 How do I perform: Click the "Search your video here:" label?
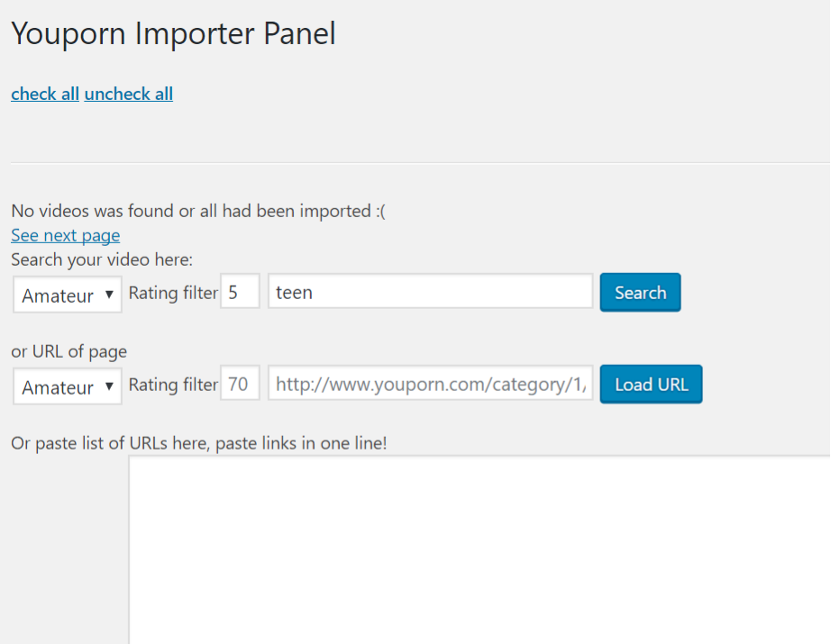[x=102, y=259]
